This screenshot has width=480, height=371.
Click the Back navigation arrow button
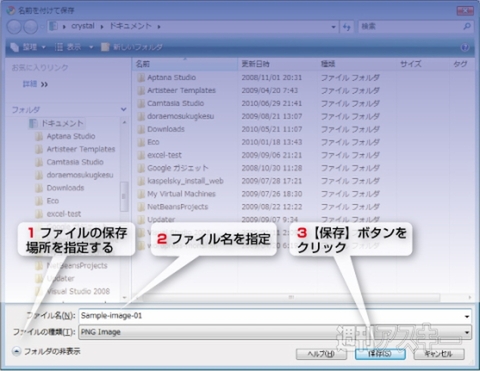(x=14, y=27)
